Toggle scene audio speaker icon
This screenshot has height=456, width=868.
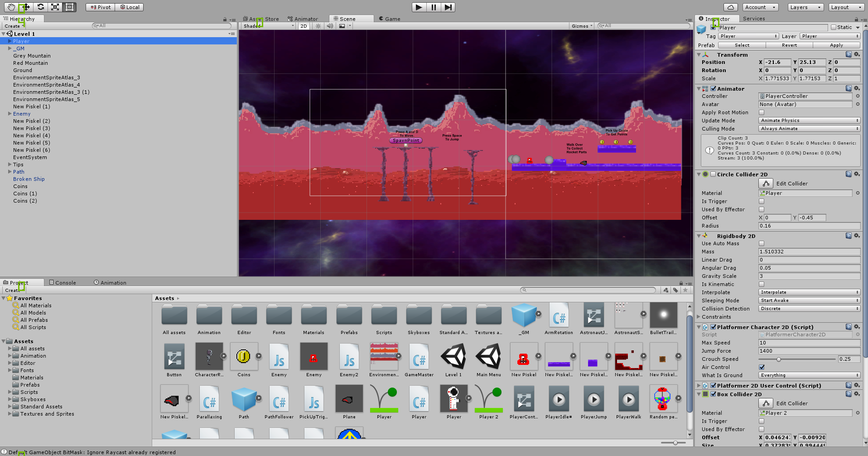(330, 26)
